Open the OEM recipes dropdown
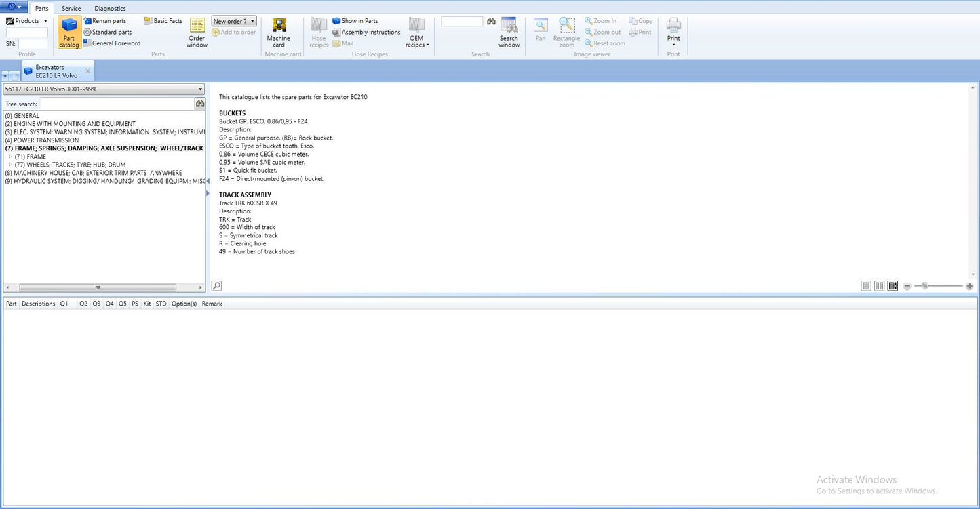The width and height of the screenshot is (980, 509). (417, 33)
